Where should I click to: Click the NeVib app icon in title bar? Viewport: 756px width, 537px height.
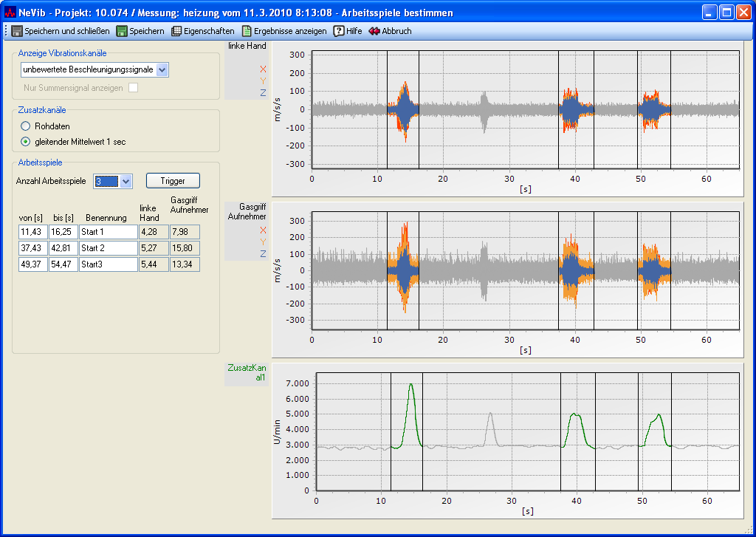10,13
